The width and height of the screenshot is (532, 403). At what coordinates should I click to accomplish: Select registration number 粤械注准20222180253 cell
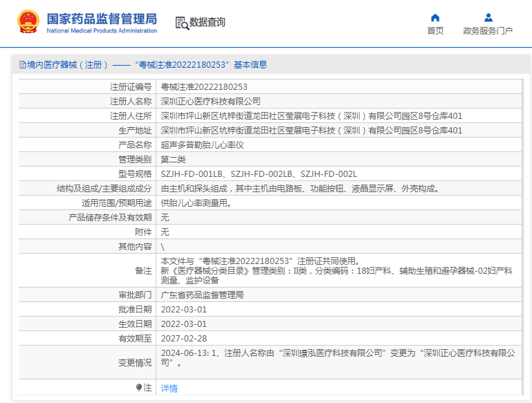point(204,87)
